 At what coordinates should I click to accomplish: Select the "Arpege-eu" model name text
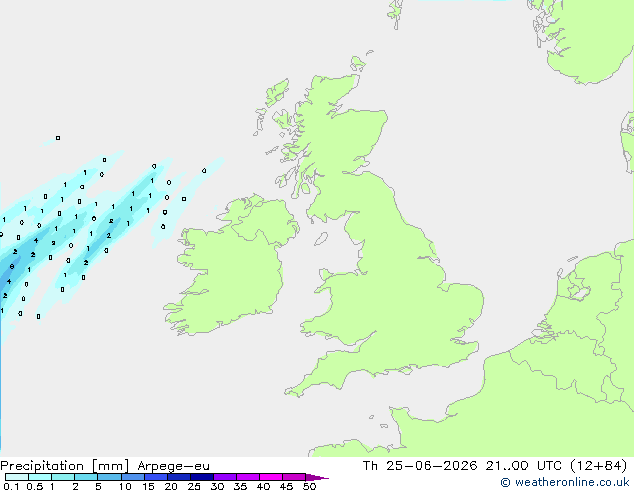point(173,466)
